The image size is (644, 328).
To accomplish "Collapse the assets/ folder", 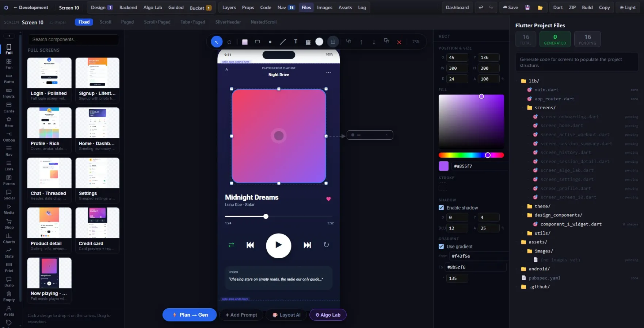I will tap(534, 242).
